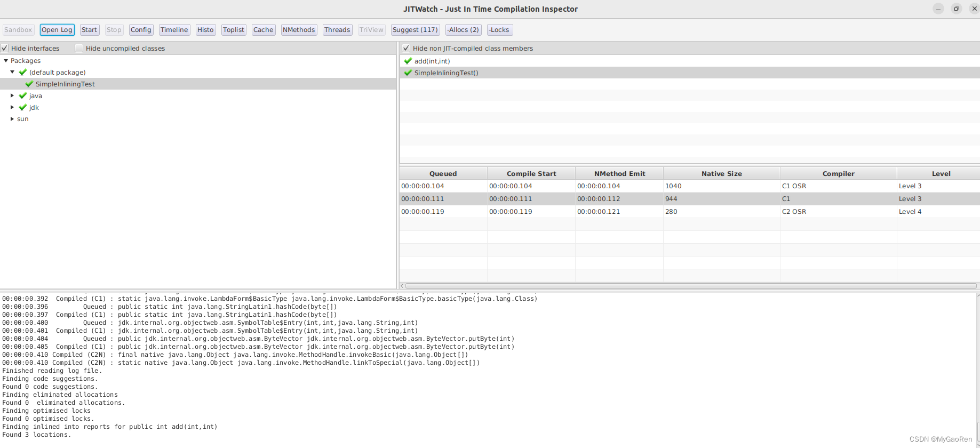Open the Histo window
Image resolution: width=980 pixels, height=448 pixels.
[205, 30]
